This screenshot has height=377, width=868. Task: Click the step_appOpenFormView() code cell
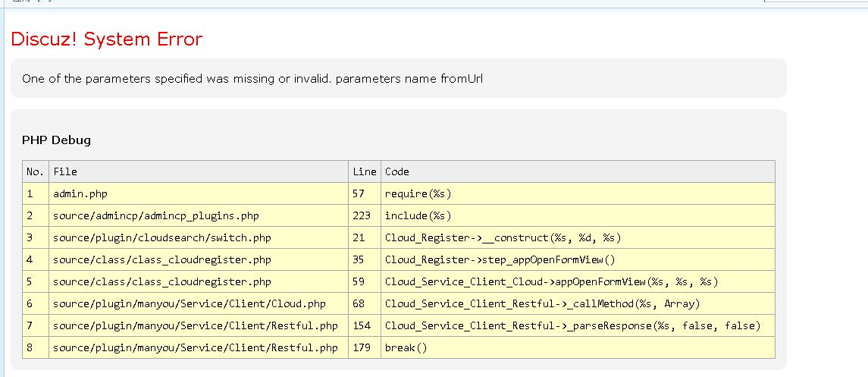pyautogui.click(x=578, y=259)
